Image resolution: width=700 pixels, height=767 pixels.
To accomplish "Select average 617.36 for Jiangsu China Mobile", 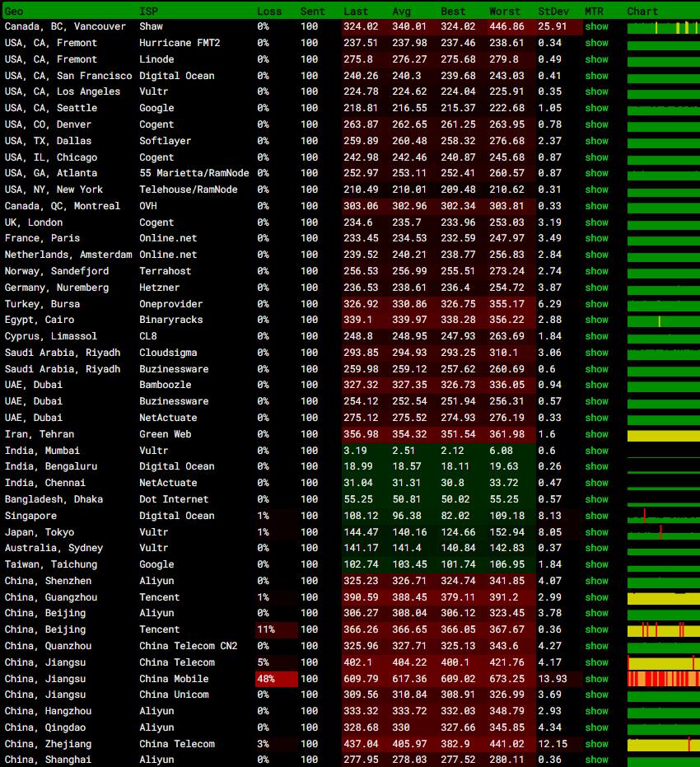I will pyautogui.click(x=409, y=679).
